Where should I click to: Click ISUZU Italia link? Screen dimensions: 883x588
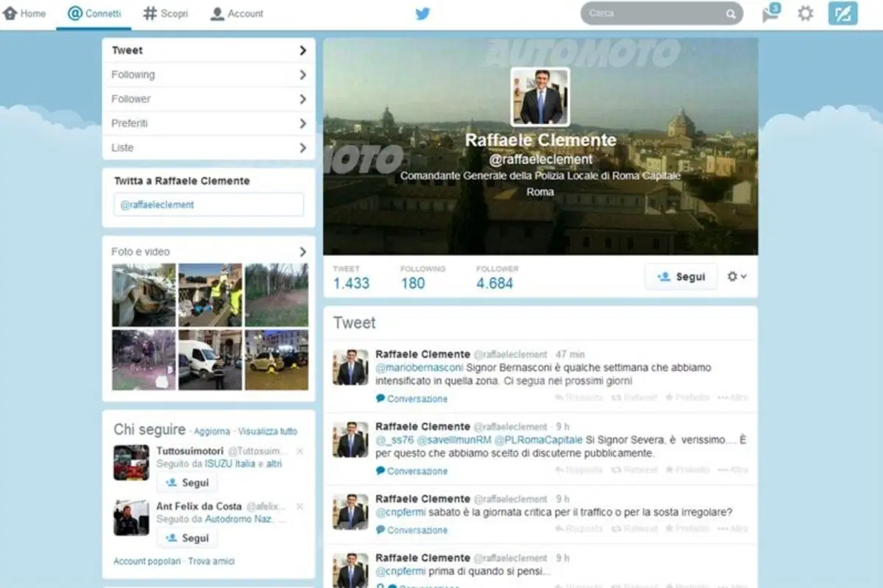point(230,464)
